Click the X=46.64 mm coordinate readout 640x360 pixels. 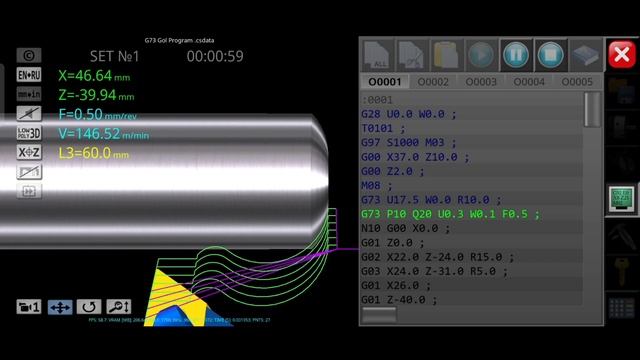[94, 76]
